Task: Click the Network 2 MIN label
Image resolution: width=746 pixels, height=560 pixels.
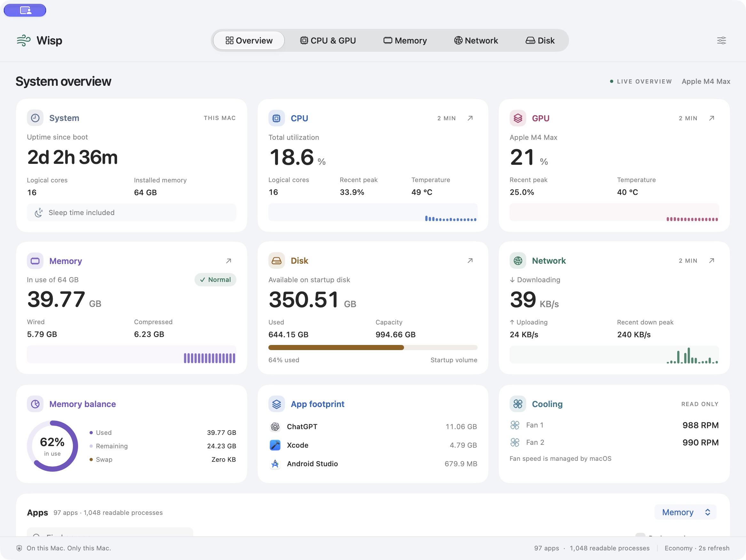Action: (x=688, y=261)
